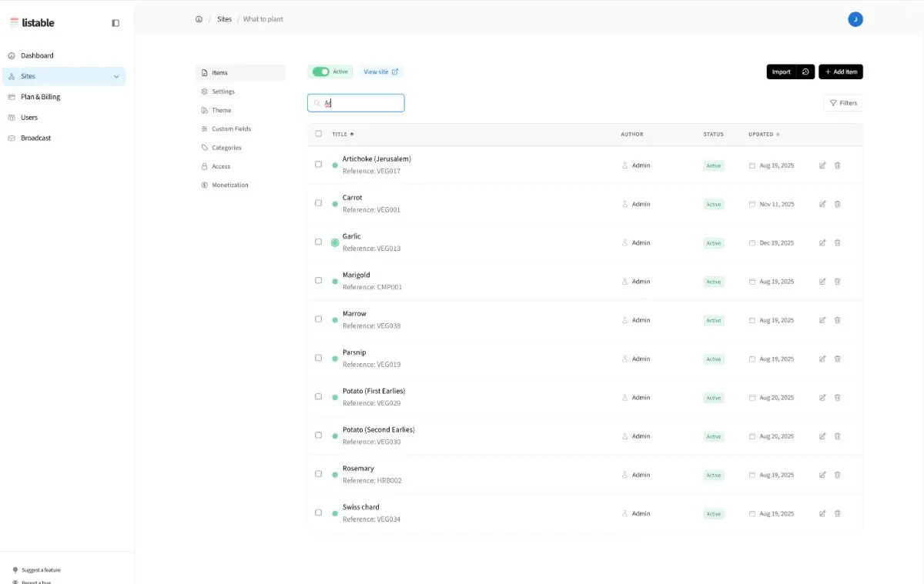Viewport: 924px width, 584px height.
Task: Check the Marrow row checkbox
Action: pyautogui.click(x=319, y=319)
